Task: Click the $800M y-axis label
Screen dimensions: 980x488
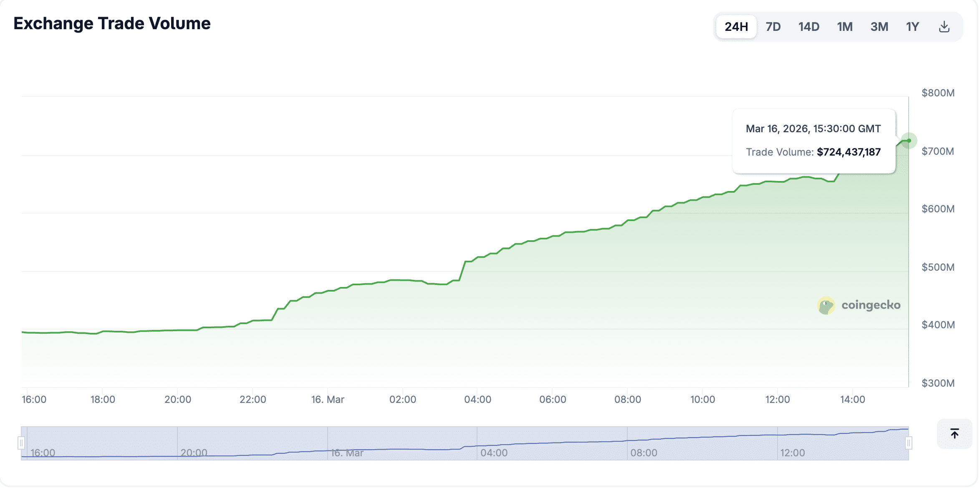Action: (x=938, y=93)
